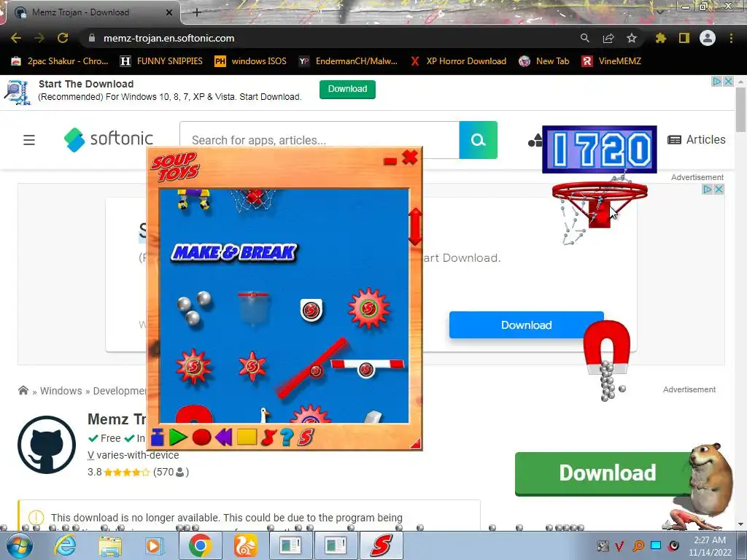Pick the three steel balls toy
Image resolution: width=747 pixels, height=560 pixels.
pos(194,308)
